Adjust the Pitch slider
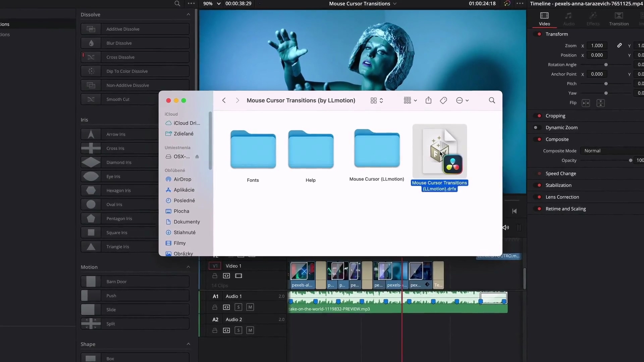 606,84
